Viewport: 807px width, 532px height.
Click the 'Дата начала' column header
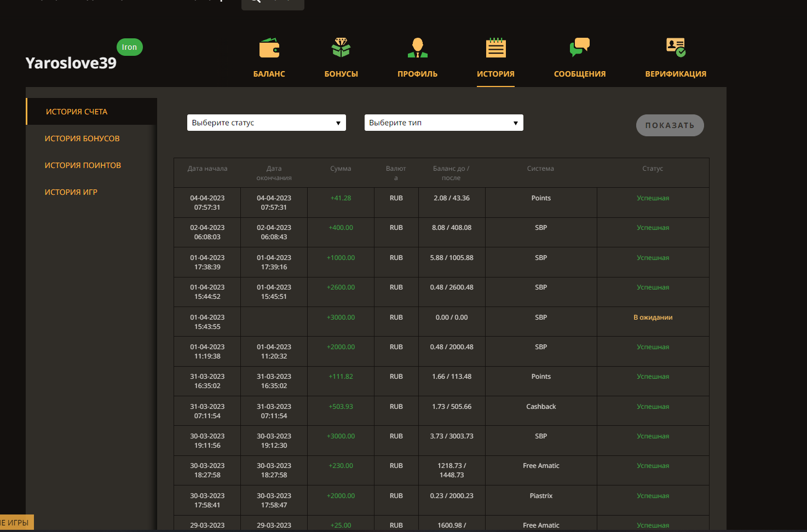coord(207,169)
